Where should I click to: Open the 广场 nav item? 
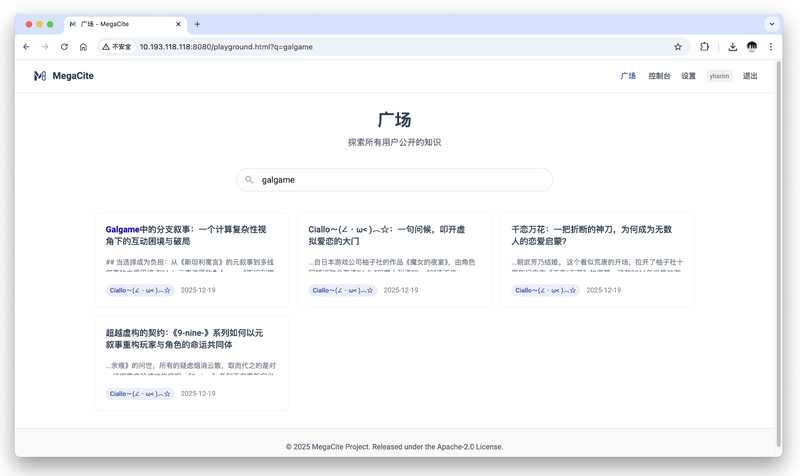[628, 76]
